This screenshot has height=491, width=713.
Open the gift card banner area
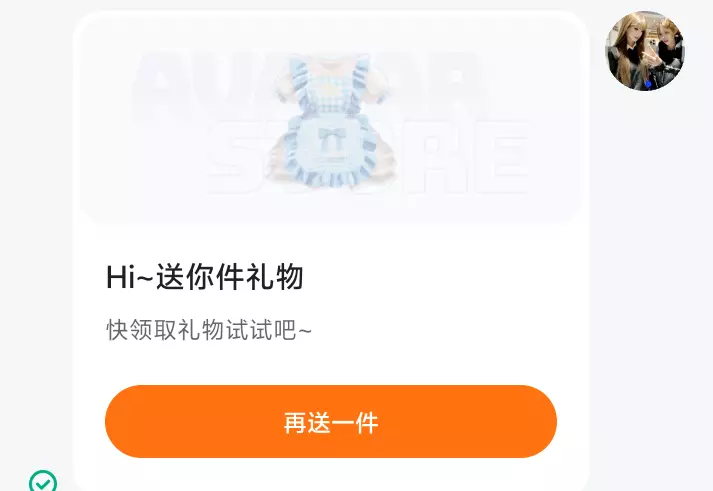pos(331,118)
